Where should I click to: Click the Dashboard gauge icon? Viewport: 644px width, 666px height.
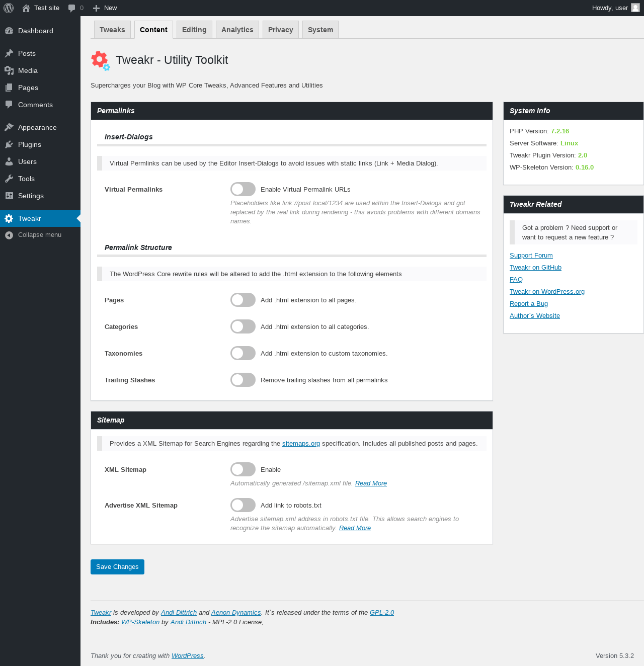(x=9, y=31)
